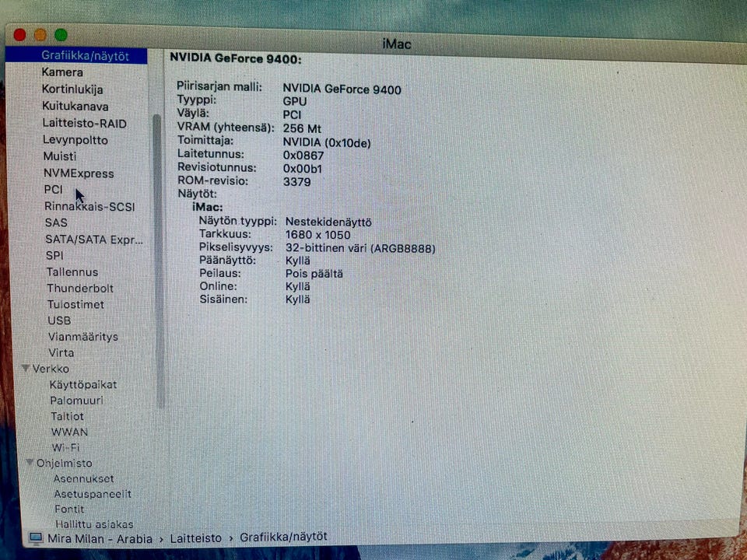Open Taltiot under Verkko

pos(67,416)
